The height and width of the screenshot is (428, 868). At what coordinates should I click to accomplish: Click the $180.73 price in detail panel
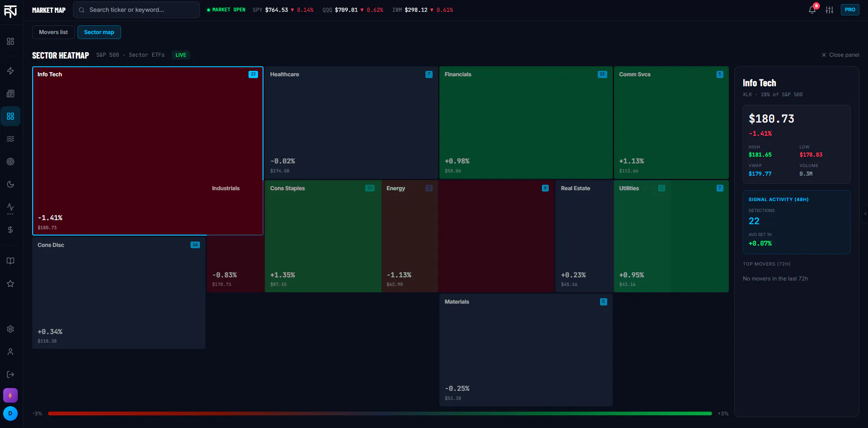[x=771, y=119]
